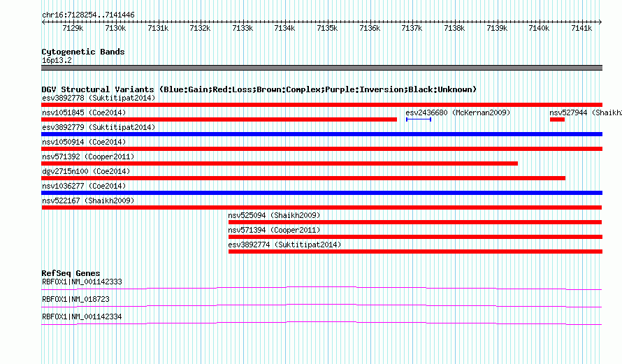
Task: Select the red loss bar under esv3892778
Action: pos(321,105)
